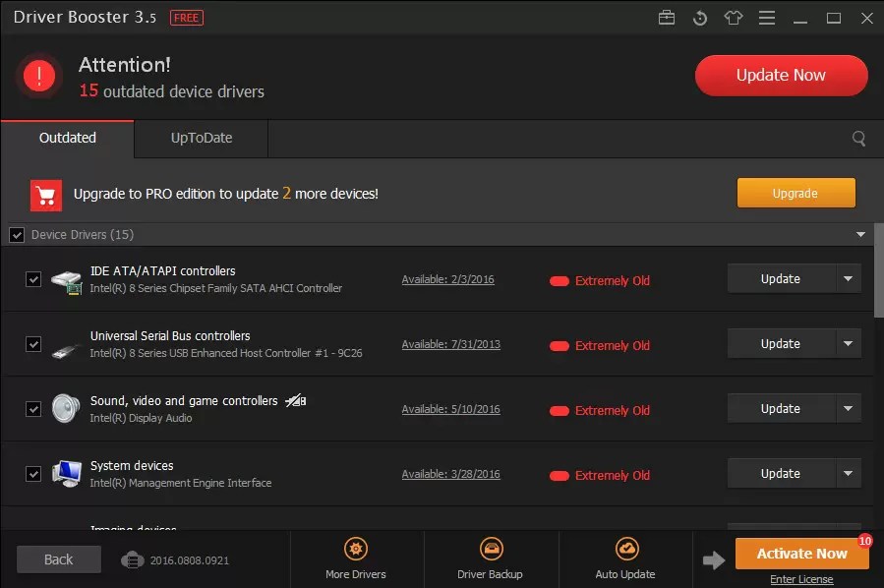The width and height of the screenshot is (884, 588).
Task: Collapse the Device Drivers list chevron
Action: (x=860, y=234)
